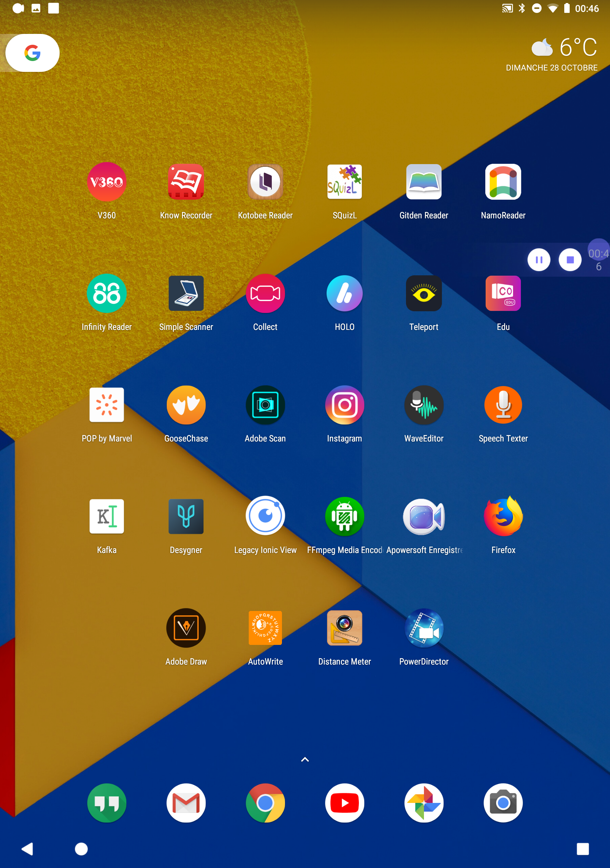Launch the Collect app
Viewport: 610px width, 868px height.
(x=265, y=293)
